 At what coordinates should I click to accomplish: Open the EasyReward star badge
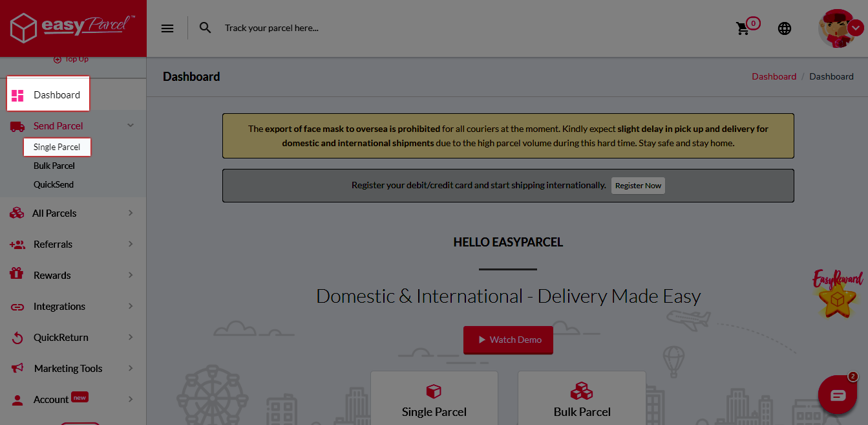point(838,294)
